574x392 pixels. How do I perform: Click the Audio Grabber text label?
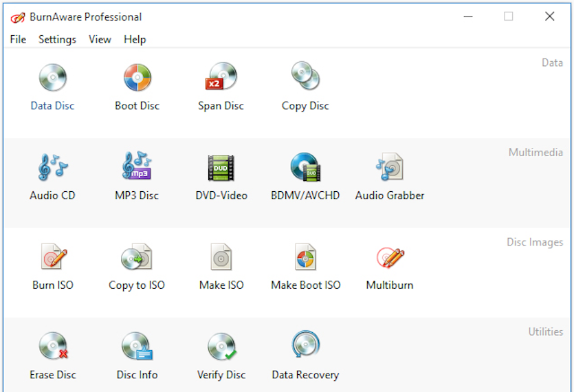click(x=390, y=195)
